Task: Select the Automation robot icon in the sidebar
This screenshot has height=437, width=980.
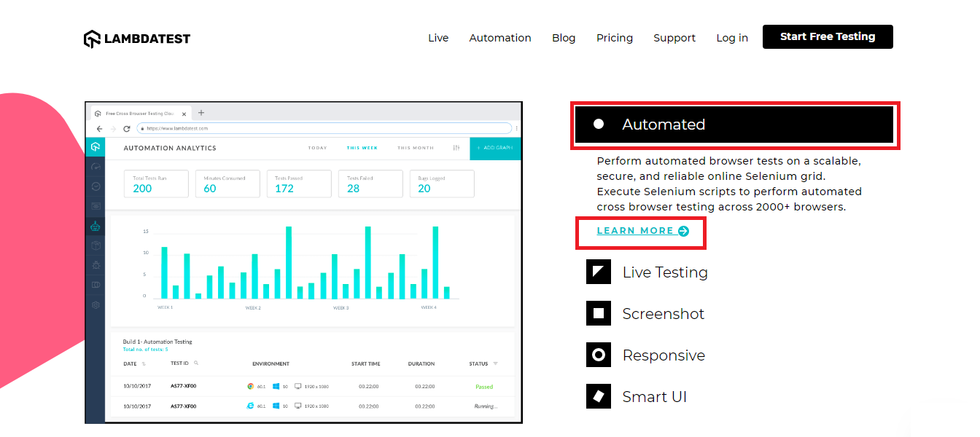Action: coord(95,226)
